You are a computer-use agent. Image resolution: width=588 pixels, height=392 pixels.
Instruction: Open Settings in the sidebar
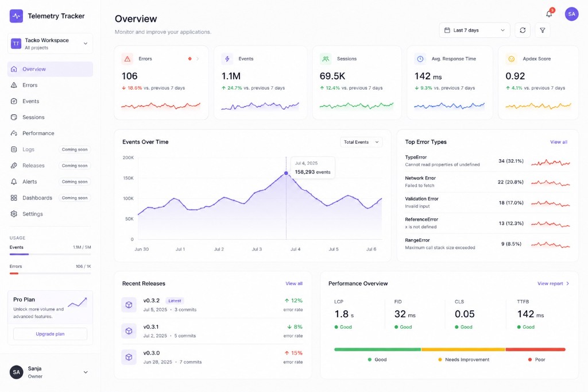[x=50, y=214]
